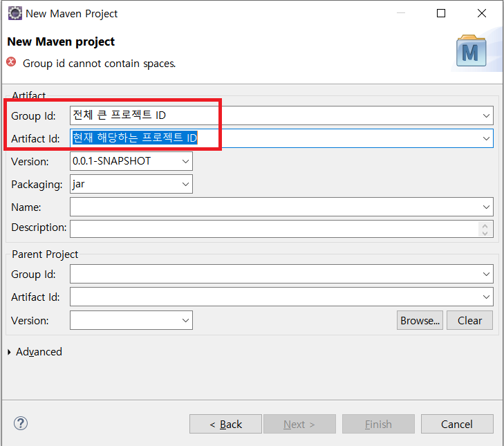Click the 'Packaging:' label

click(x=37, y=185)
